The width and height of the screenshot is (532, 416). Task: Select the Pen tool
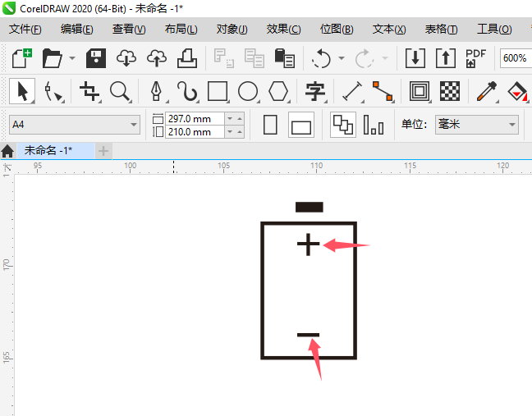(157, 91)
